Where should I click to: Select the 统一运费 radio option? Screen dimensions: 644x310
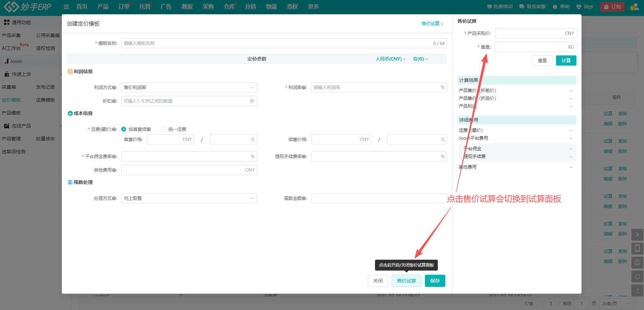163,129
